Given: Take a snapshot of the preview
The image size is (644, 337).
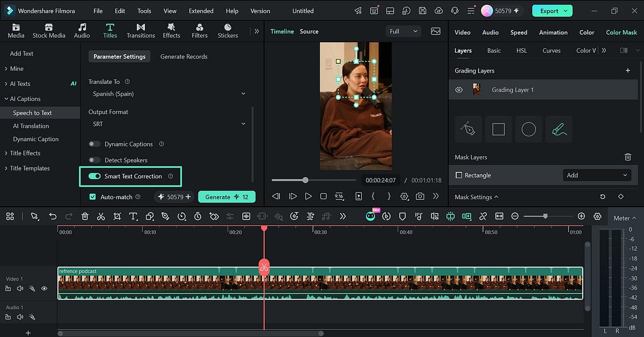Looking at the screenshot, I should 420,196.
